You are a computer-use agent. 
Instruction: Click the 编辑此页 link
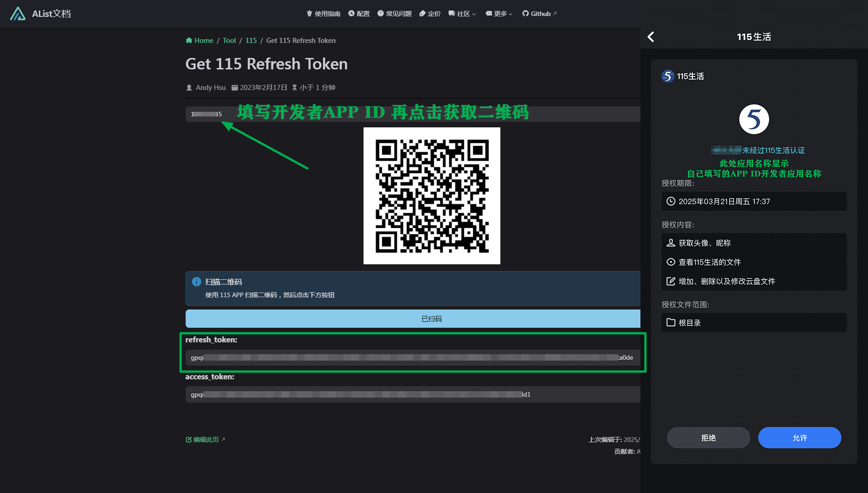[x=205, y=440]
